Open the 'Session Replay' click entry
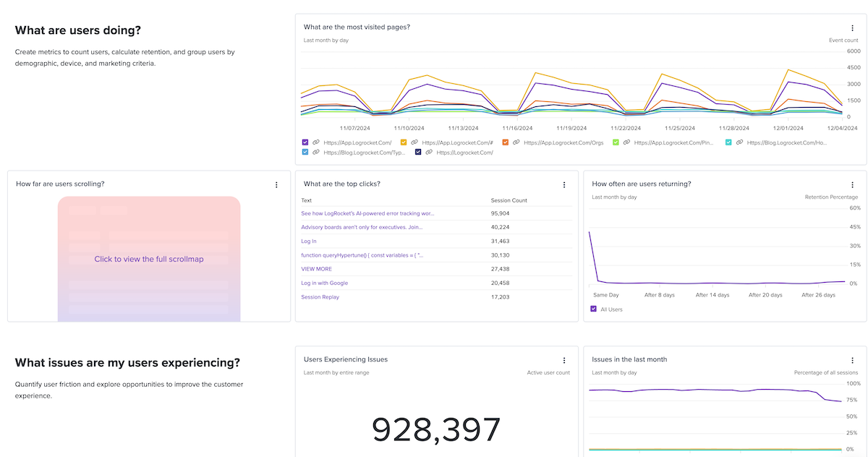 (320, 297)
